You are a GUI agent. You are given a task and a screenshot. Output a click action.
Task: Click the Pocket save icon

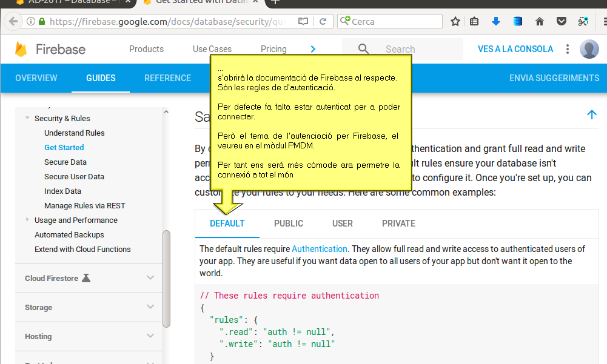pos(562,21)
